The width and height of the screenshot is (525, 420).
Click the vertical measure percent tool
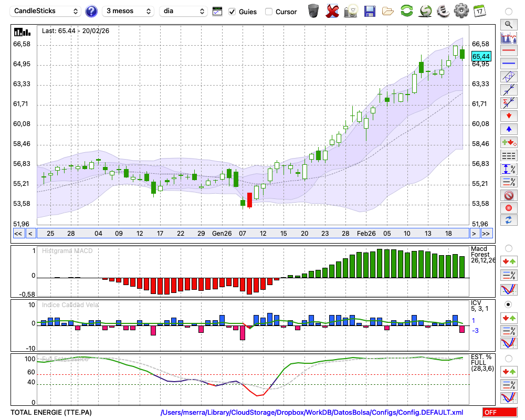(509, 169)
